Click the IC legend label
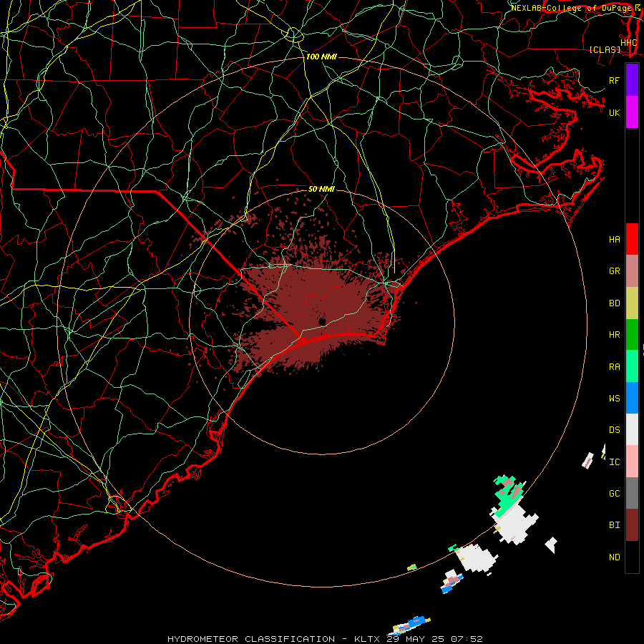Image resolution: width=644 pixels, height=644 pixels. [x=614, y=462]
